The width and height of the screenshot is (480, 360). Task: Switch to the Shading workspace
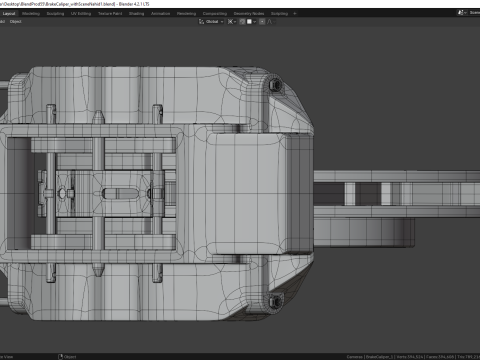tap(137, 13)
